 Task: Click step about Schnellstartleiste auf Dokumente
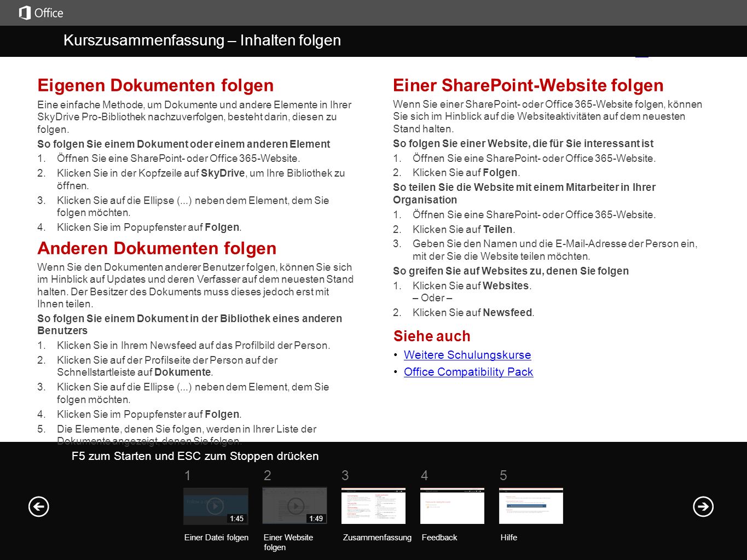[x=167, y=366]
